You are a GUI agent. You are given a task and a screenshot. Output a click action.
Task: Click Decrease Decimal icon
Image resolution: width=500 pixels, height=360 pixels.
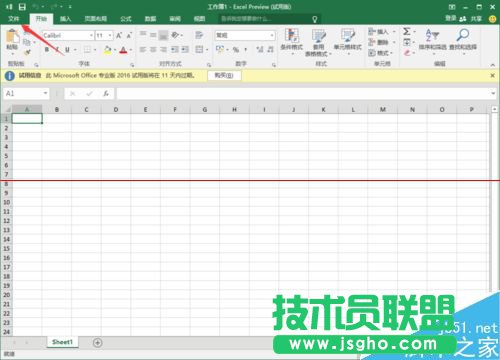270,50
